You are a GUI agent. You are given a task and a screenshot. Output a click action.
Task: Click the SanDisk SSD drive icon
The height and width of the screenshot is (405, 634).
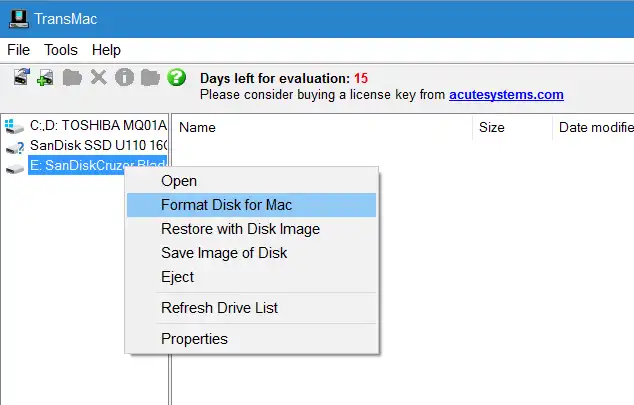tap(14, 146)
